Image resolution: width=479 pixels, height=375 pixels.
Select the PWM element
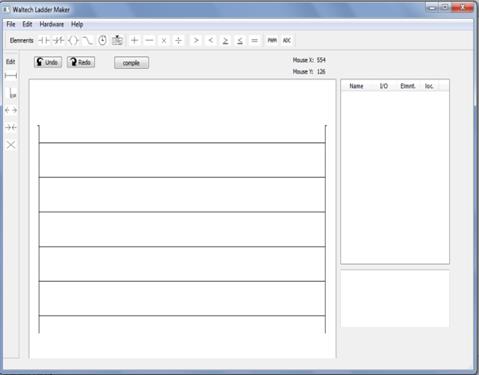pos(272,41)
